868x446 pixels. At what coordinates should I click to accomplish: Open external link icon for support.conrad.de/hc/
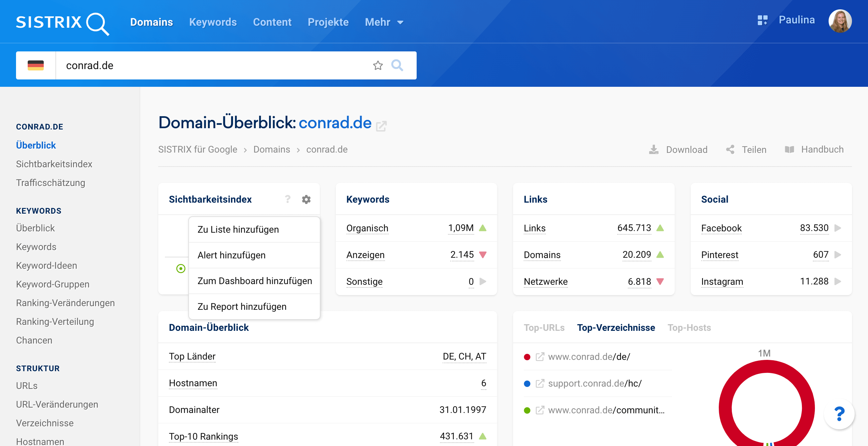click(x=539, y=383)
